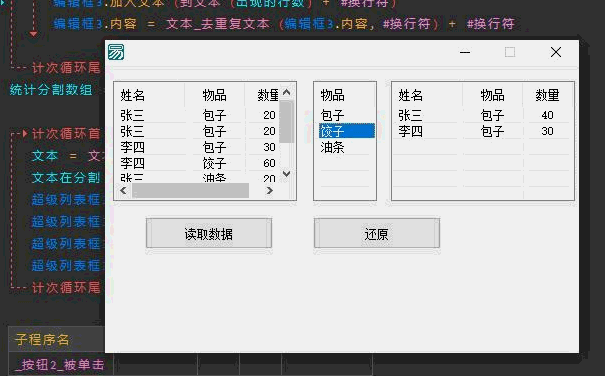Click right arrow of horizontal scrollbar
The image size is (605, 376).
(x=269, y=190)
